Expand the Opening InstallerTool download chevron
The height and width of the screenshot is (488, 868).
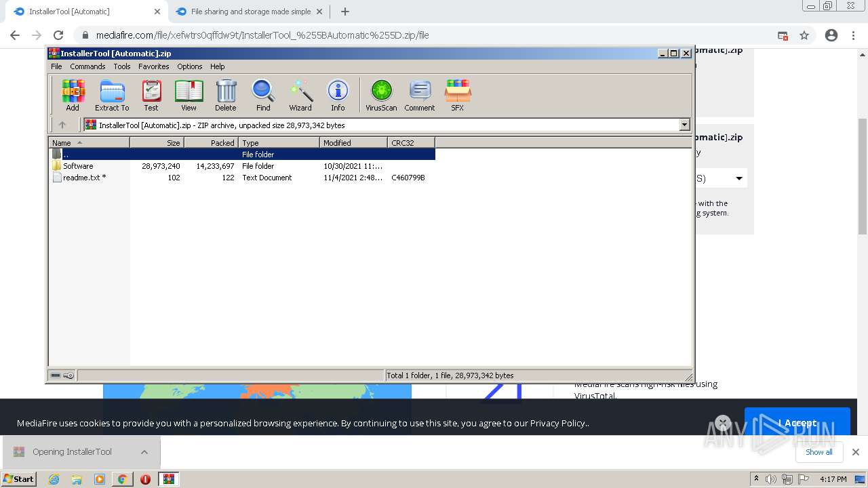click(x=144, y=452)
